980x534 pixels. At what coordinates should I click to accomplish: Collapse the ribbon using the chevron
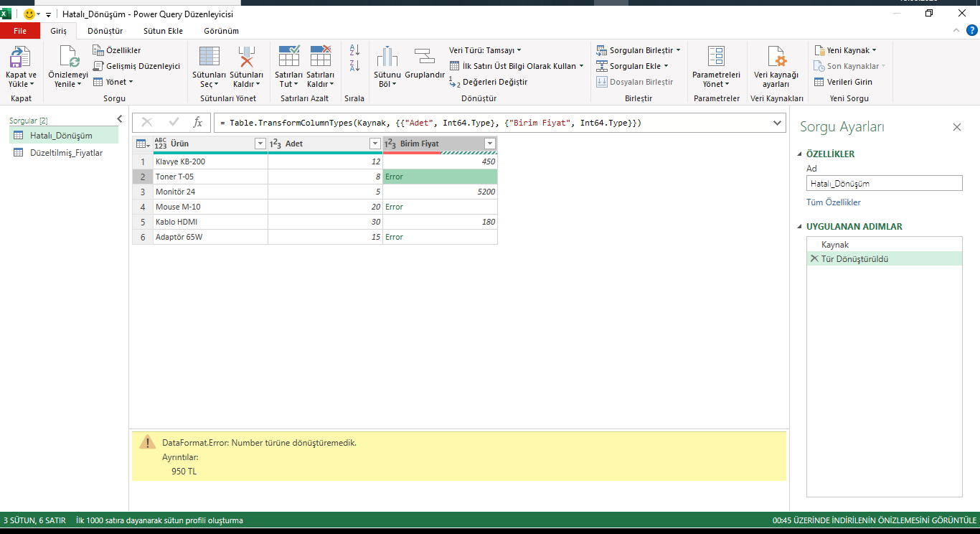point(956,30)
